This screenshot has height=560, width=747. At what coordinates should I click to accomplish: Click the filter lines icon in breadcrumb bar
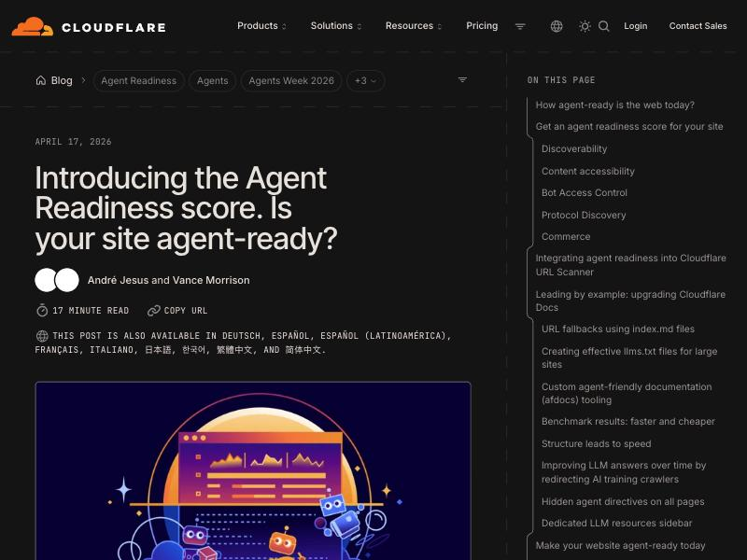pyautogui.click(x=462, y=79)
